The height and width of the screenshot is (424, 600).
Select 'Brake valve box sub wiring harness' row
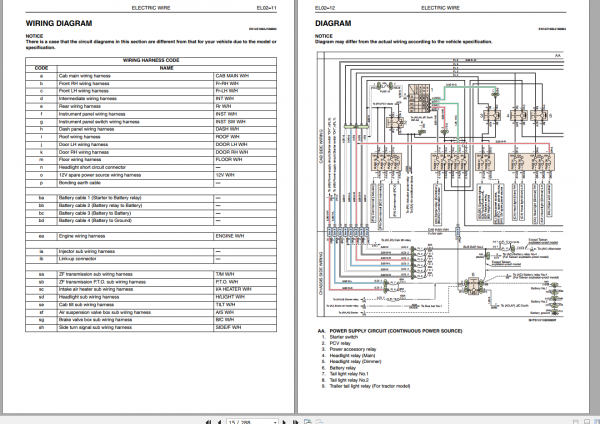151,320
